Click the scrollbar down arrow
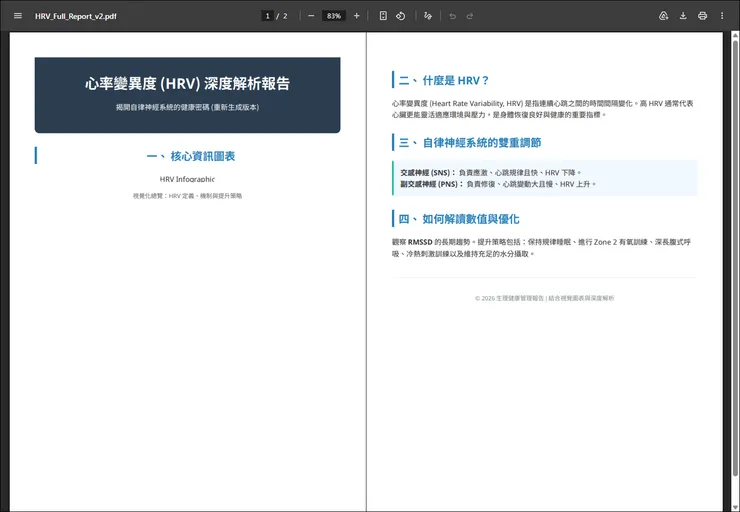 (x=735, y=507)
